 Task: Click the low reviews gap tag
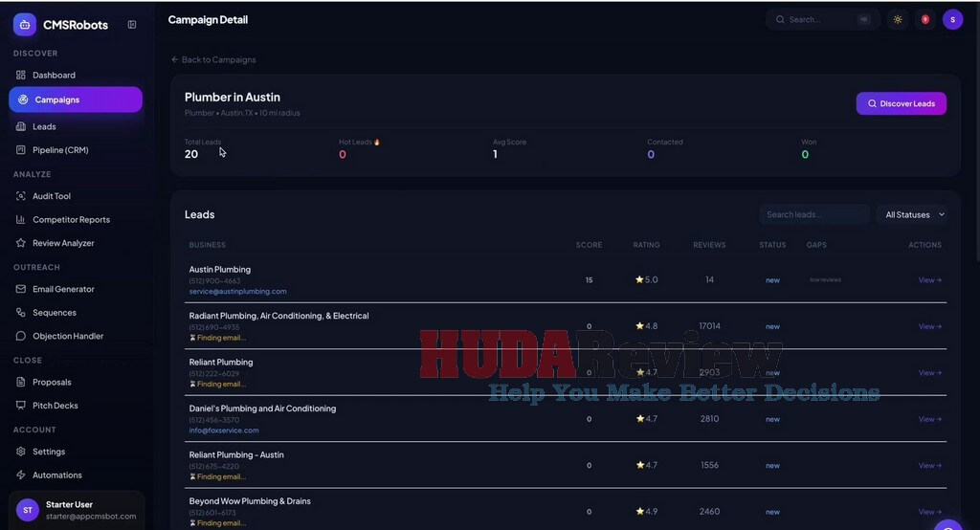(825, 280)
